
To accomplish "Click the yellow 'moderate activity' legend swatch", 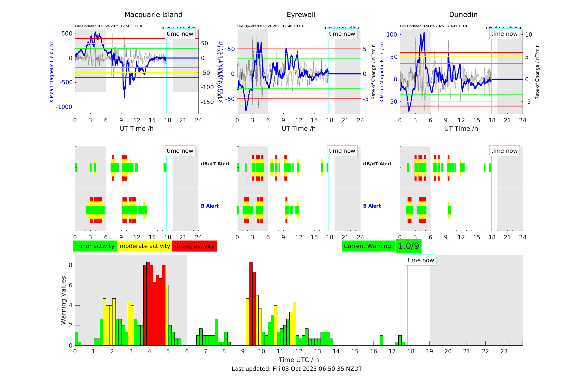I will click(x=145, y=246).
